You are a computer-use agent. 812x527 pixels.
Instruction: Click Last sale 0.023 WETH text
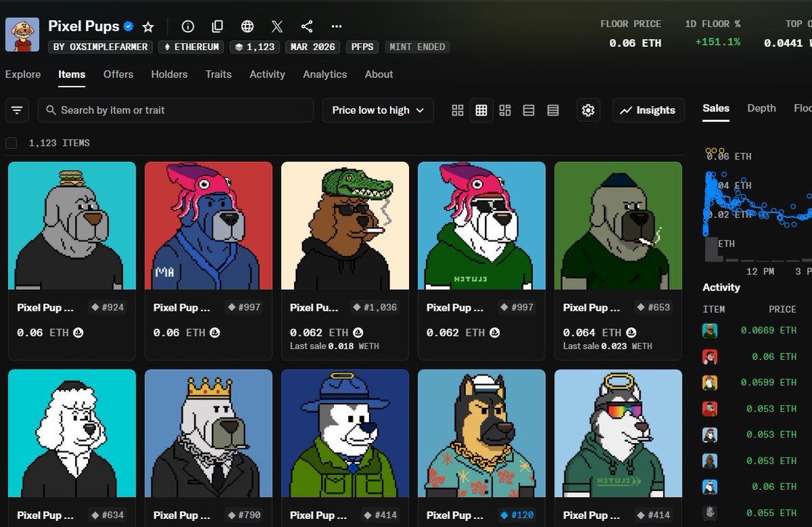[x=607, y=346]
